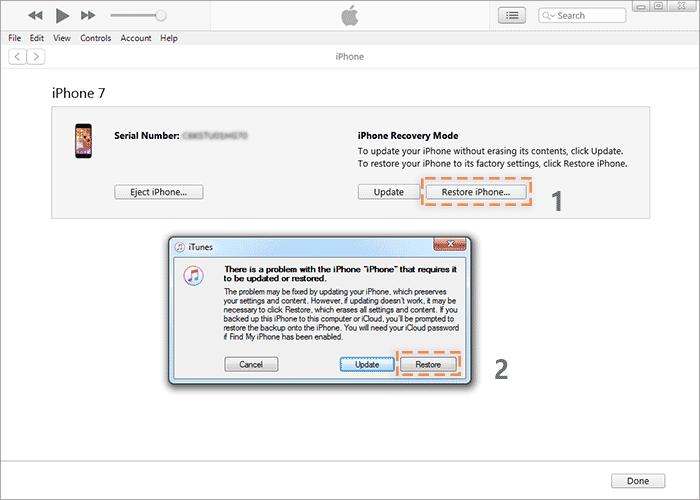Minimize the iTunes main window
This screenshot has height=500, width=700.
pos(642,6)
